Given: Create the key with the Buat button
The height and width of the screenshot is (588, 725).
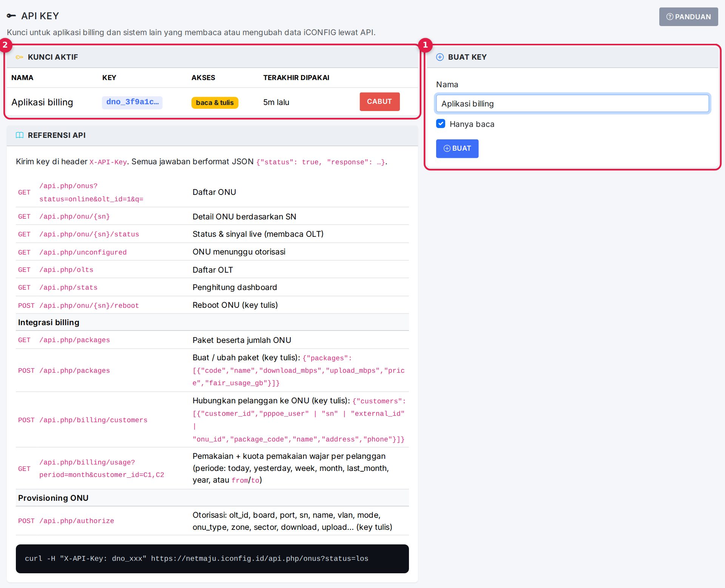Looking at the screenshot, I should 457,148.
